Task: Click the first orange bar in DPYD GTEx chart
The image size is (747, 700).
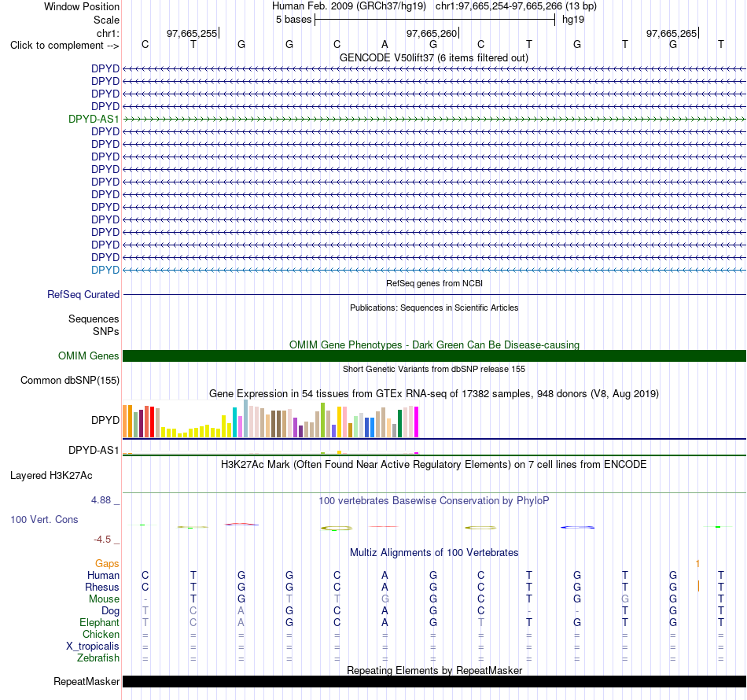Action: click(125, 422)
